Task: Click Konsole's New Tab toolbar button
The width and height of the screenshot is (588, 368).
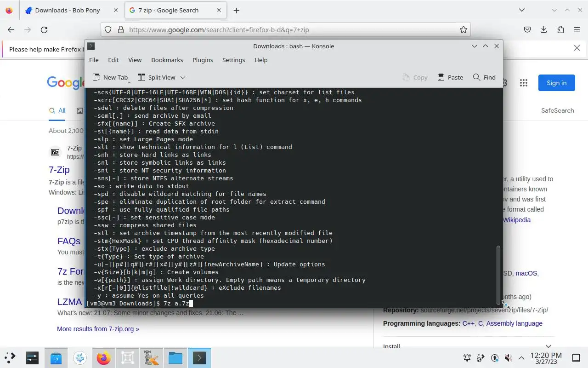Action: point(110,77)
